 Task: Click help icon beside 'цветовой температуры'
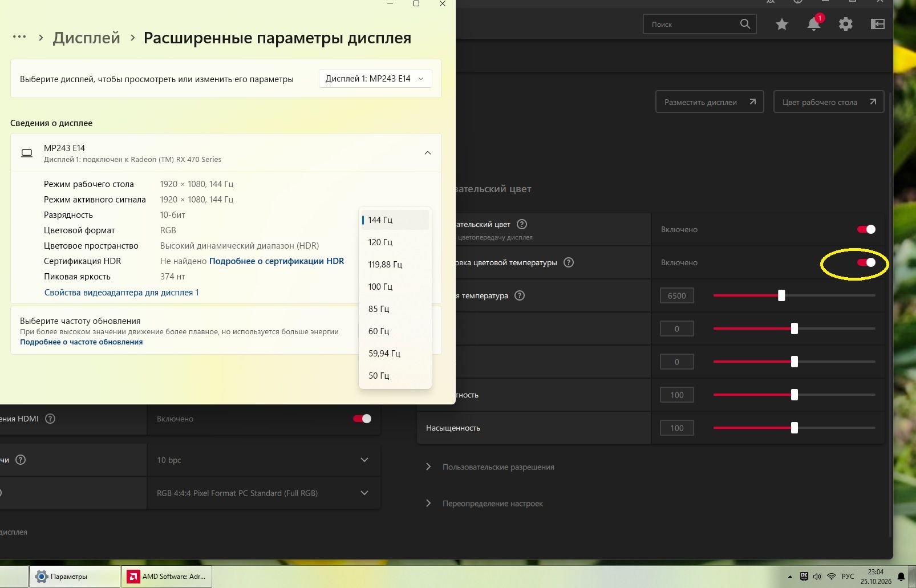point(569,262)
